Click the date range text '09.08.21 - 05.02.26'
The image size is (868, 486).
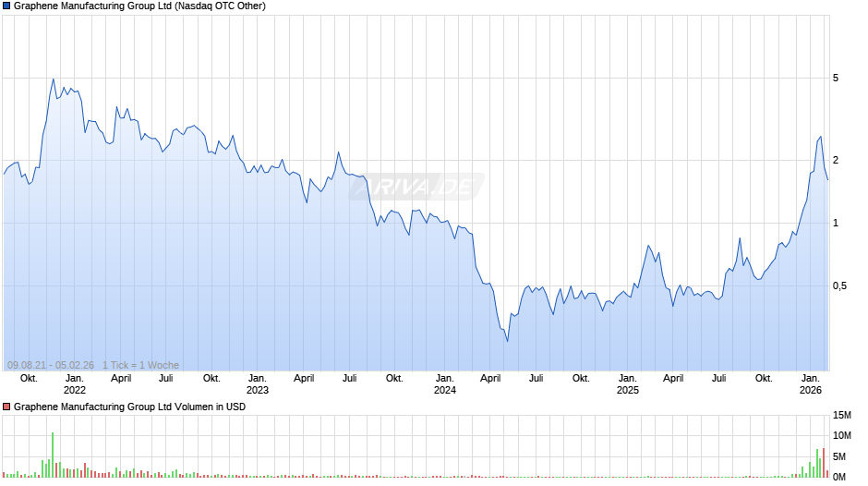pyautogui.click(x=51, y=365)
